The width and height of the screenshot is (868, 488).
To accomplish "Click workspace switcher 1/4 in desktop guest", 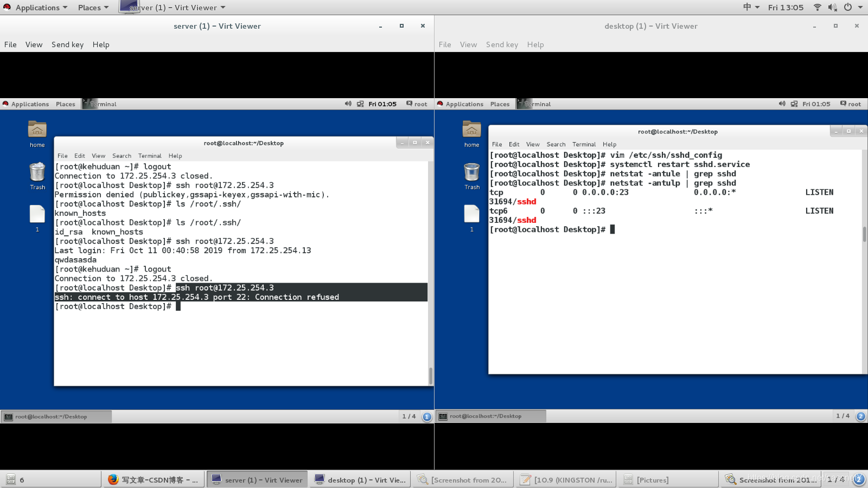I will pyautogui.click(x=843, y=416).
